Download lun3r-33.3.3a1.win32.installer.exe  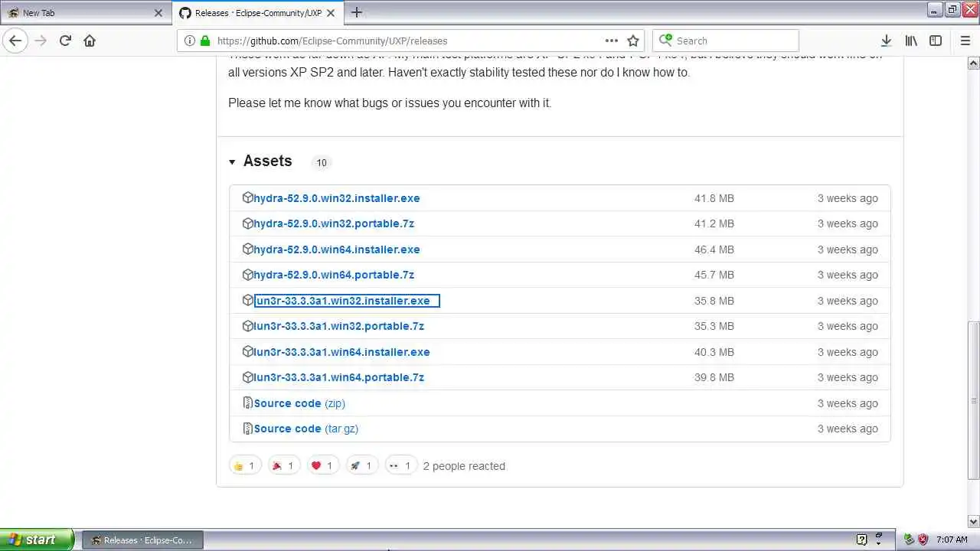pos(347,301)
